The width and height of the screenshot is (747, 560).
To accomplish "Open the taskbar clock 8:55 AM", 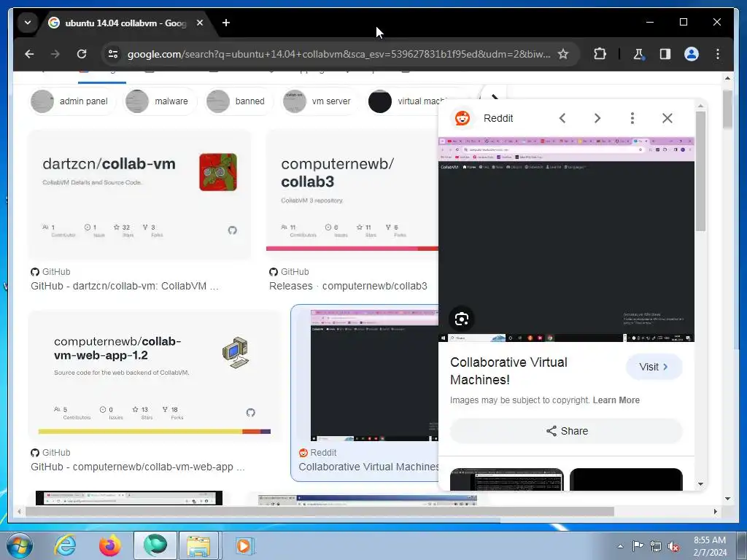I will [710, 546].
